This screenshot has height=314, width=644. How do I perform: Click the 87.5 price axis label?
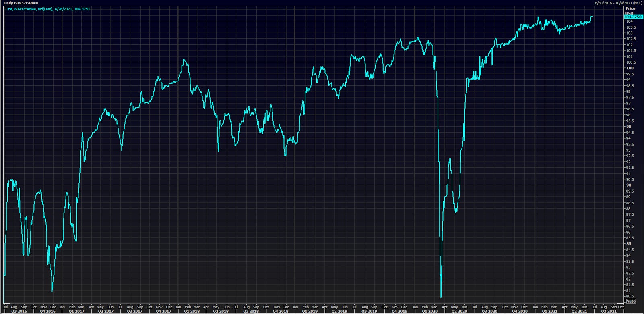[630, 214]
